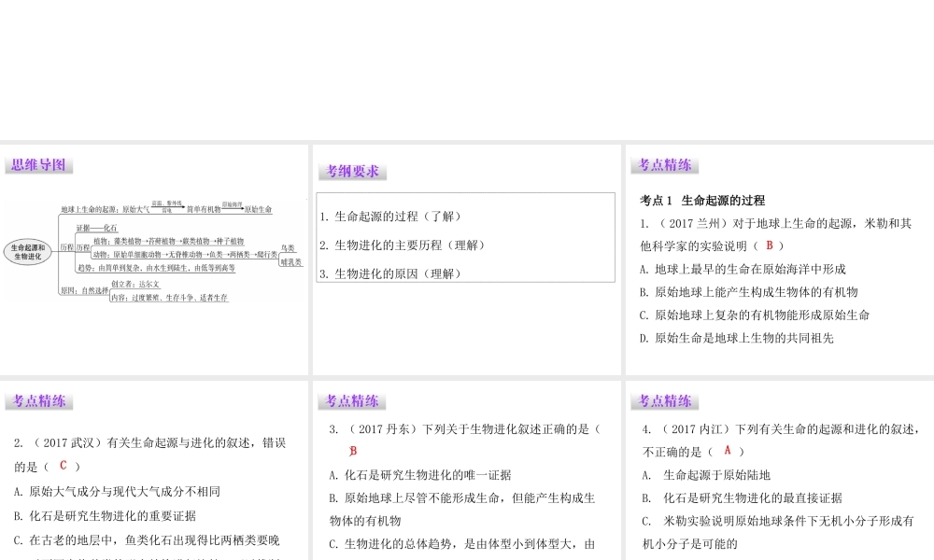Click option C. 在古老的地层中，鱼类化石

(x=147, y=540)
